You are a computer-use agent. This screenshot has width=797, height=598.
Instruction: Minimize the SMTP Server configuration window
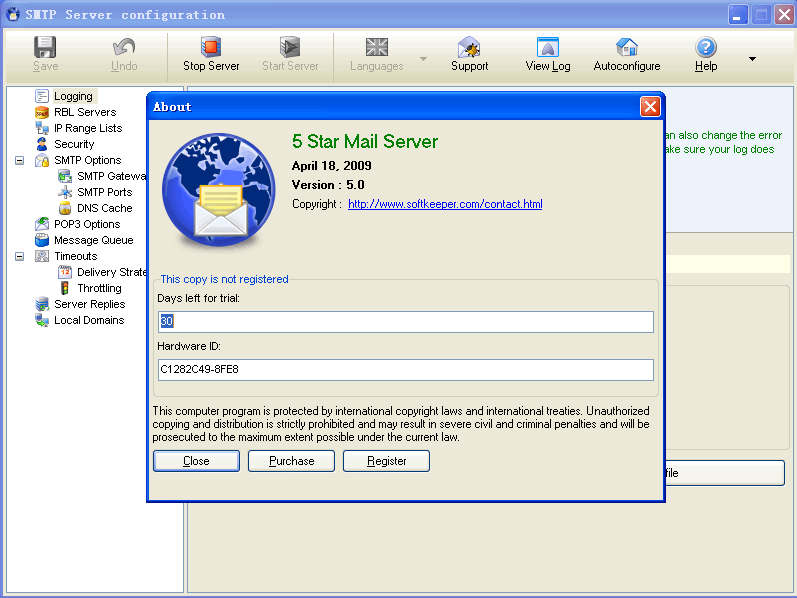pos(738,15)
